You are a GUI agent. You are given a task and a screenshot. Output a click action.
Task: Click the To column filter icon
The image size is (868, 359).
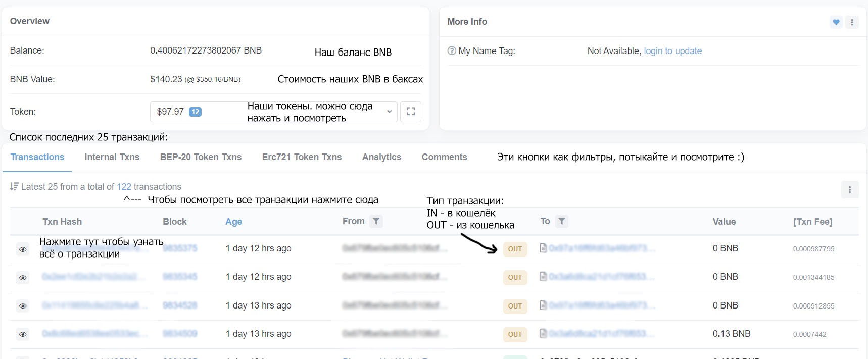tap(561, 221)
